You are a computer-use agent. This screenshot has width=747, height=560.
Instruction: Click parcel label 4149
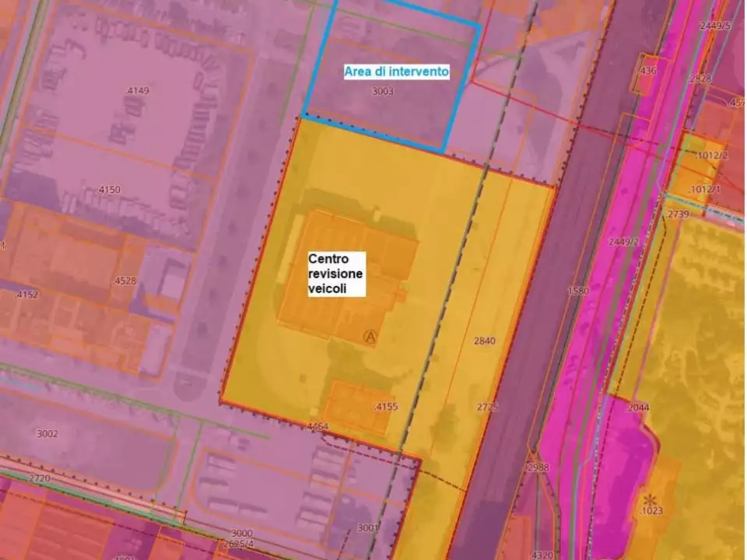tap(137, 90)
